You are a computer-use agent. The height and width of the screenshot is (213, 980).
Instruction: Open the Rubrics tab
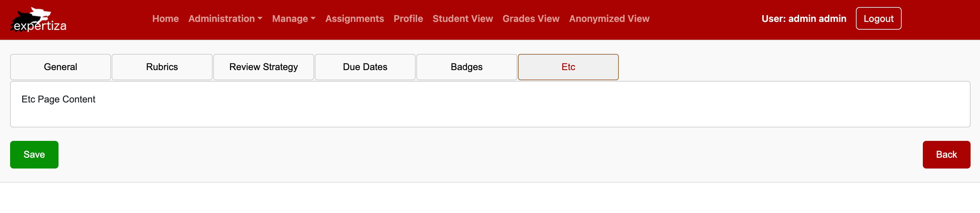pos(162,67)
